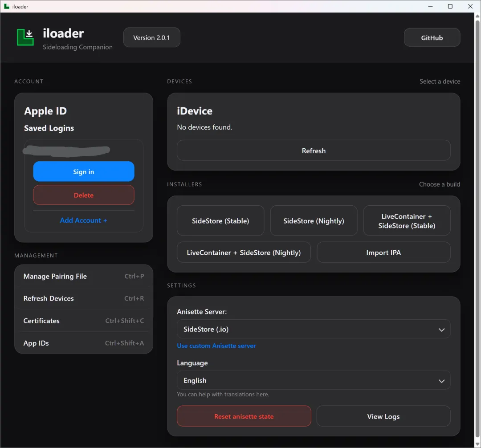The image size is (481, 448).
Task: Click 'Choose a build' hint text
Action: tap(439, 184)
